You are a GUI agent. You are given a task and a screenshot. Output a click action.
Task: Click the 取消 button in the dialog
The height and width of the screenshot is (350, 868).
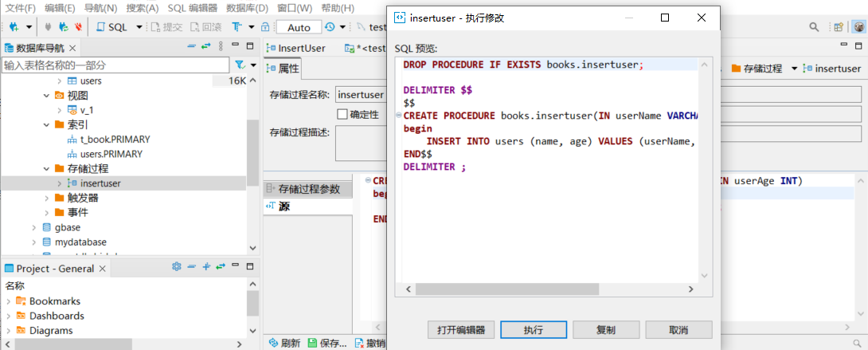click(x=678, y=330)
